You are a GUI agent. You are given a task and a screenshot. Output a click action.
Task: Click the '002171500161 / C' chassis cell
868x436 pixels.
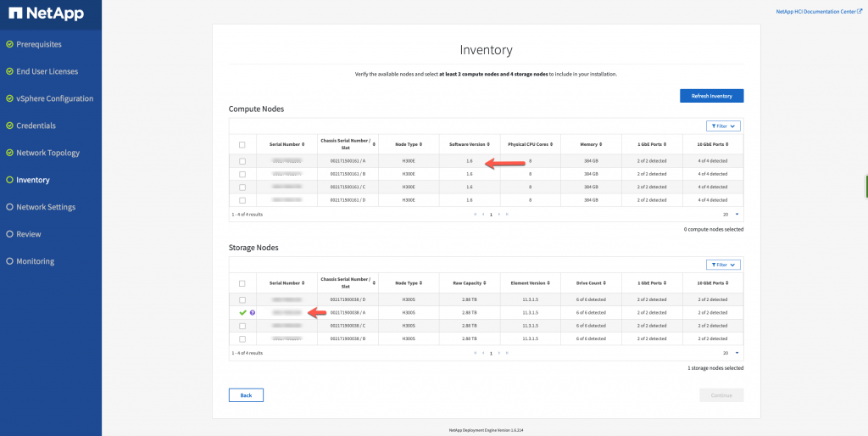[348, 187]
